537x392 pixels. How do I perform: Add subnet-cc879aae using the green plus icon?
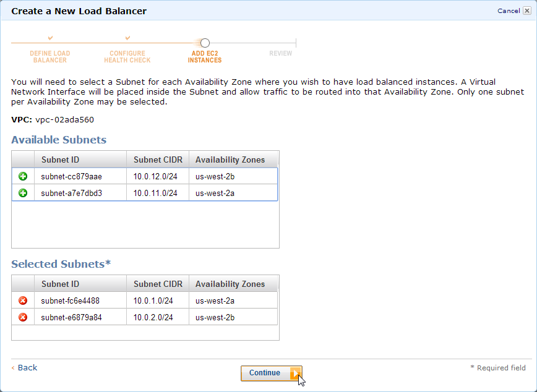[x=22, y=176]
